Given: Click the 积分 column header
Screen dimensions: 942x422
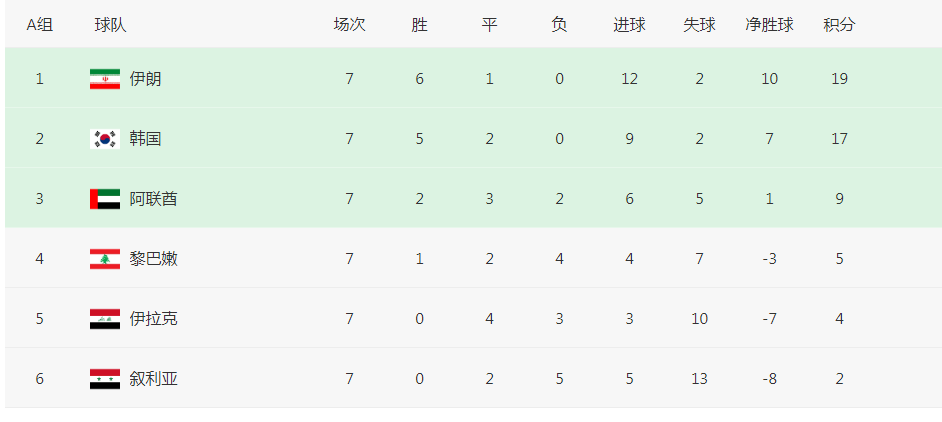Looking at the screenshot, I should click(x=839, y=25).
